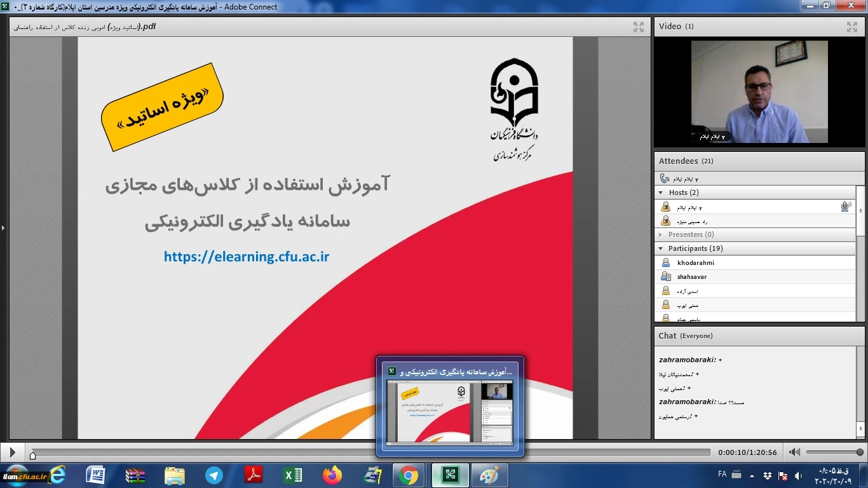Open the elearning.cfu.ac.ir link on the slide
This screenshot has width=868, height=488.
click(x=247, y=257)
